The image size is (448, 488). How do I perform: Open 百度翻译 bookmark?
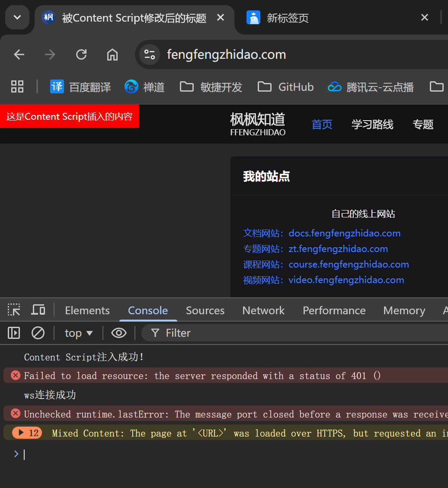80,87
